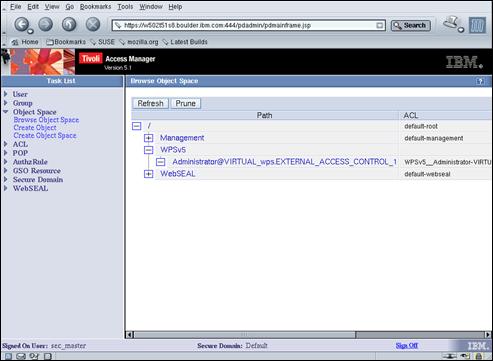Image resolution: width=493 pixels, height=361 pixels.
Task: Click the Refresh button
Action: pyautogui.click(x=150, y=103)
